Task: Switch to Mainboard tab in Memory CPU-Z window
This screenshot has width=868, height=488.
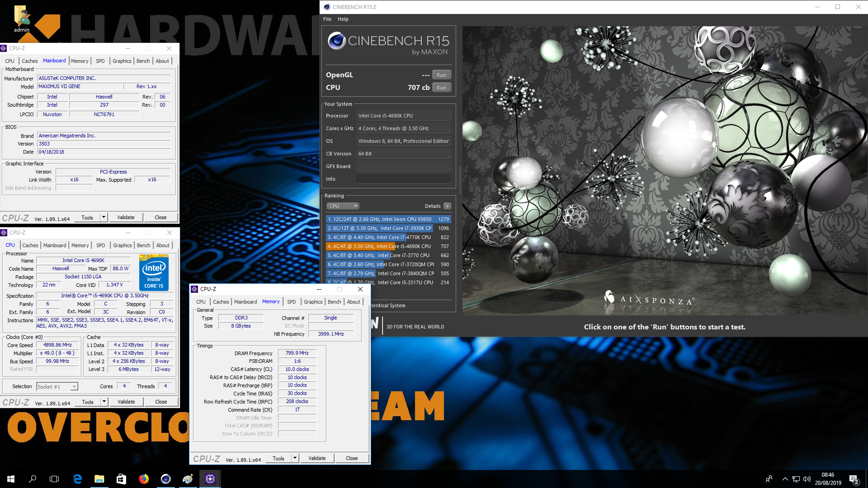Action: (x=245, y=302)
